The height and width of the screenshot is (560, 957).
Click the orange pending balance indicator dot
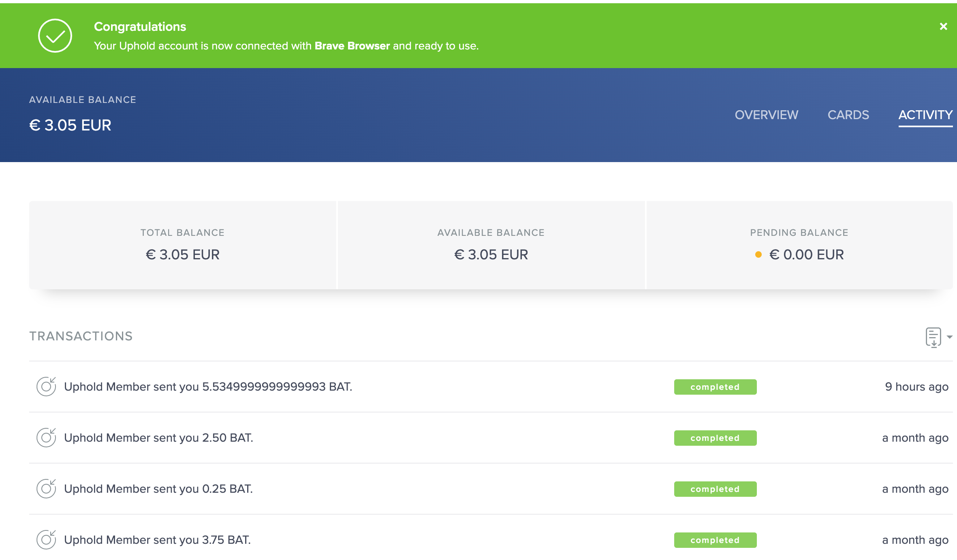tap(758, 254)
